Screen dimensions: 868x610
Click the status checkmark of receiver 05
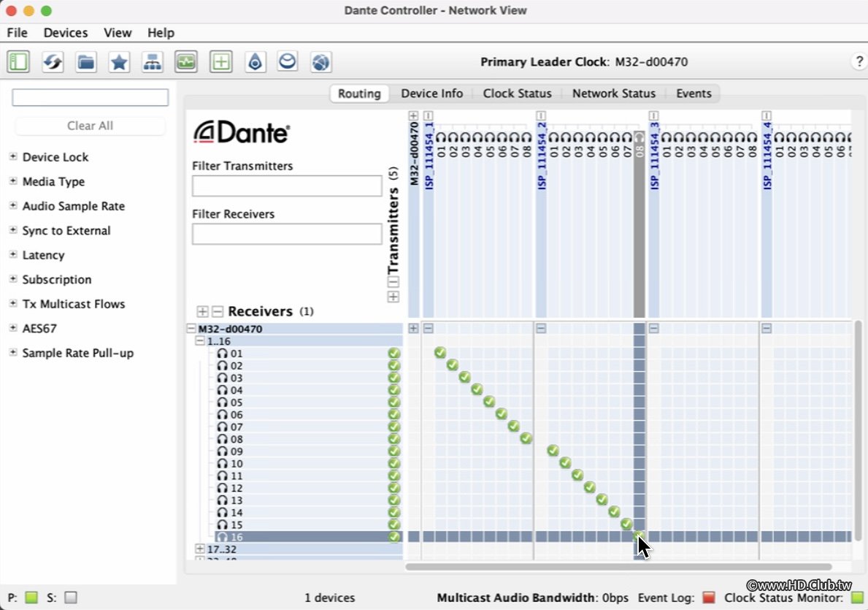[x=394, y=403]
